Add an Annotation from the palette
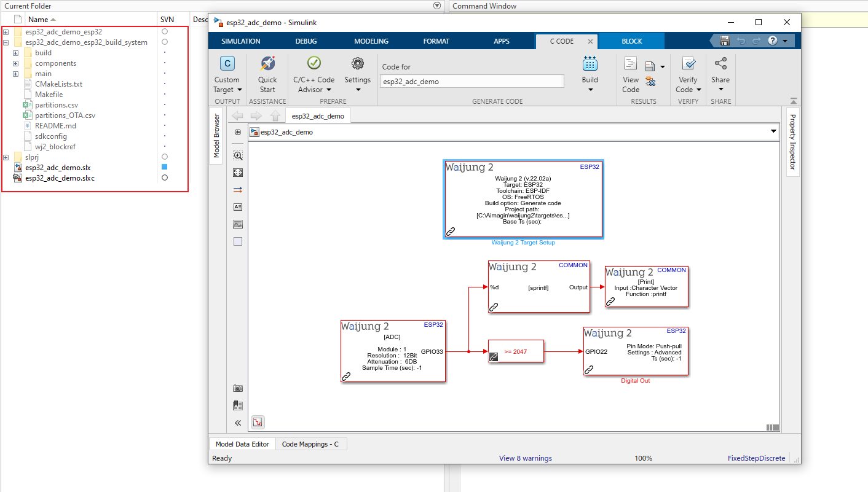The width and height of the screenshot is (868, 492). click(238, 207)
